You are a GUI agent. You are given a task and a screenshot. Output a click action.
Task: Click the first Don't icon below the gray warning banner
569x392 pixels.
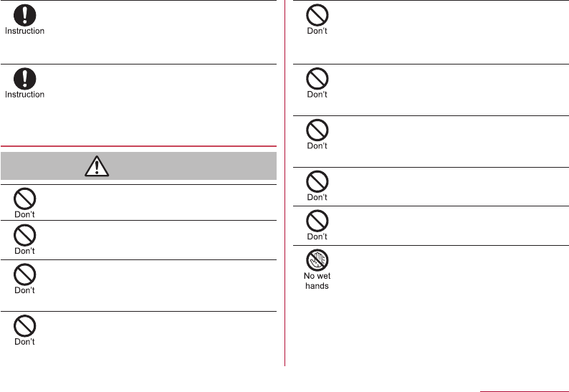click(24, 199)
